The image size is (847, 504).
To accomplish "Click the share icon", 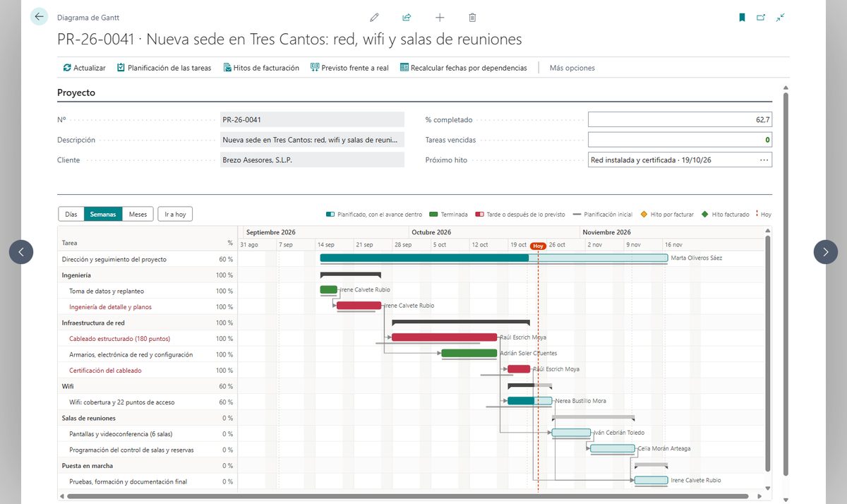I will pos(407,18).
